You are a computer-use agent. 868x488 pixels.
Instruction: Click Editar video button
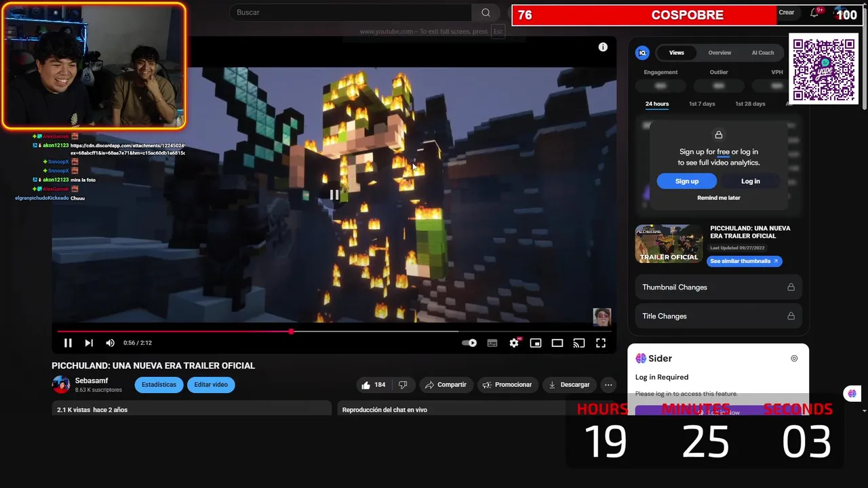[x=211, y=385]
